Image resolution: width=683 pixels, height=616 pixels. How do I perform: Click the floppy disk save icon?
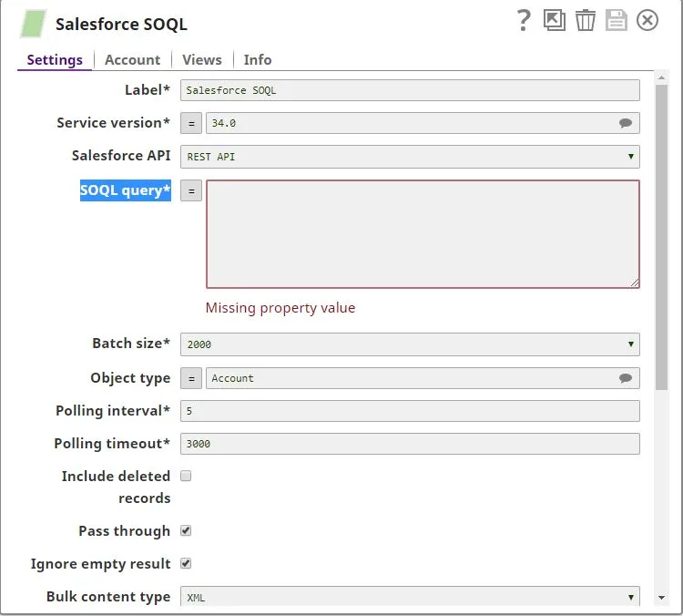tap(617, 20)
